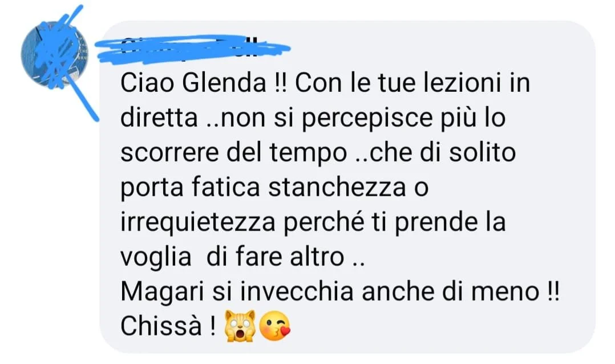The width and height of the screenshot is (615, 364).
Task: Click the word "voglia"
Action: pos(156,258)
